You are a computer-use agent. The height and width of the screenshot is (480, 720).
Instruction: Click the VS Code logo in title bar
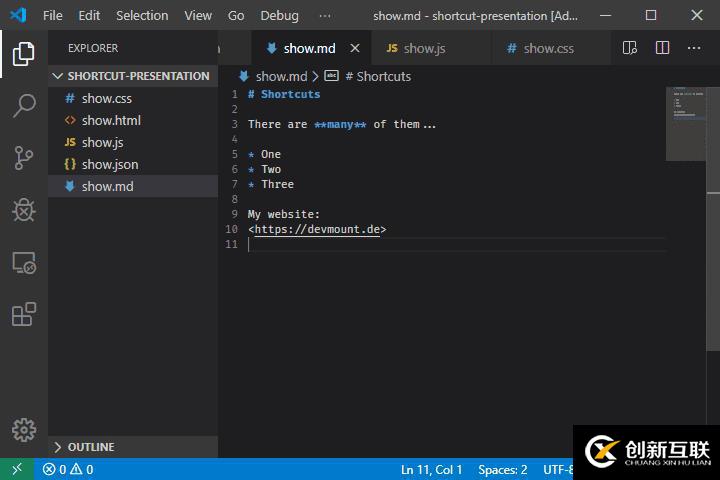pyautogui.click(x=18, y=15)
